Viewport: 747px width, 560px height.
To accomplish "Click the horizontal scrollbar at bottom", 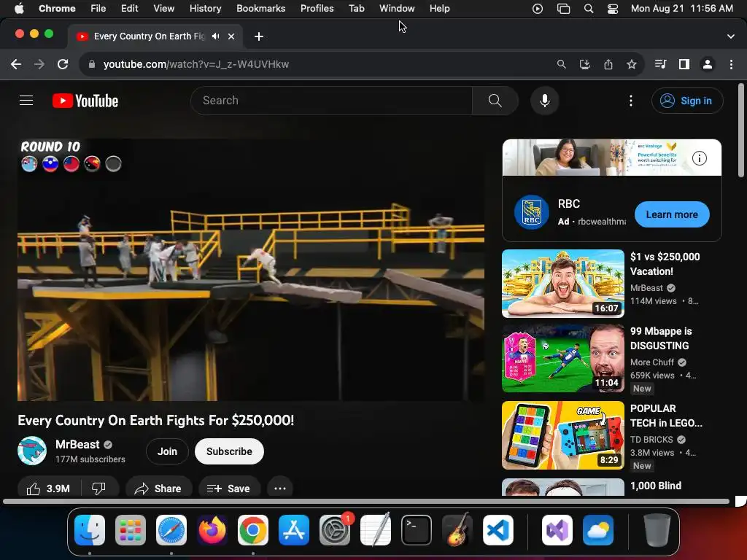I will point(366,501).
